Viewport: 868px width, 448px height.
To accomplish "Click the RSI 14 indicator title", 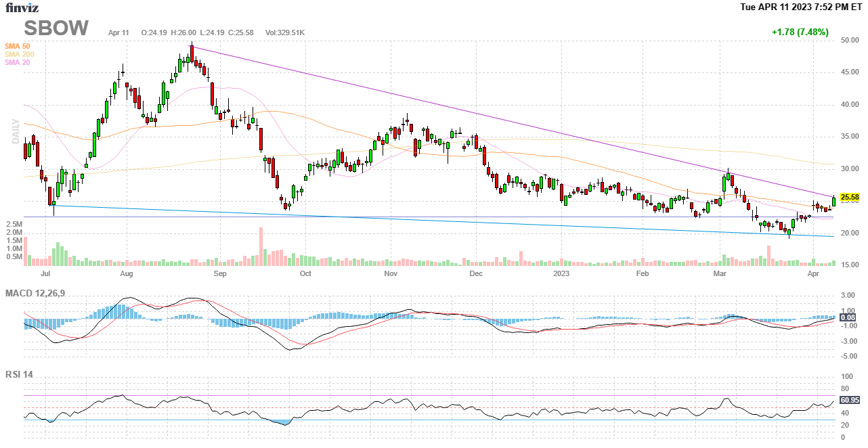I will [x=19, y=373].
